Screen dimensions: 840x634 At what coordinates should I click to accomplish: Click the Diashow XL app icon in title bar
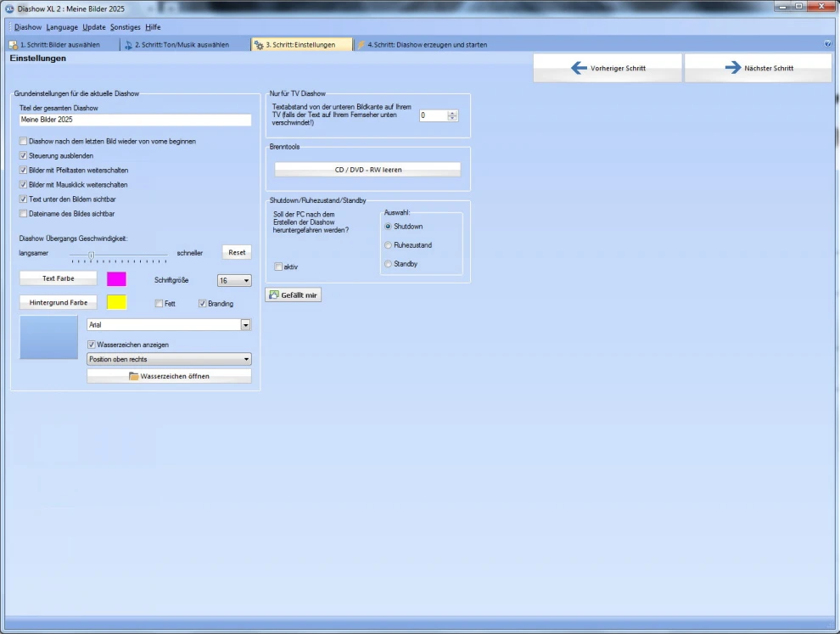[9, 8]
